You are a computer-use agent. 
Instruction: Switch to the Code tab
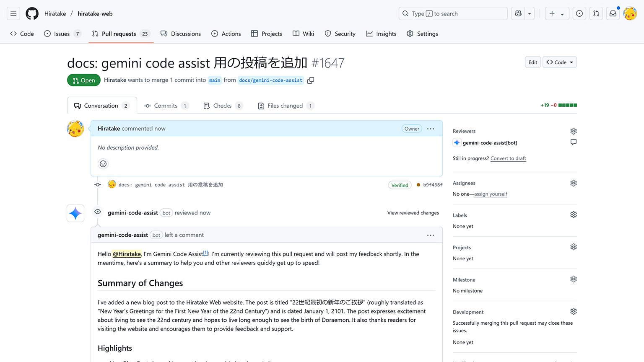pos(22,34)
